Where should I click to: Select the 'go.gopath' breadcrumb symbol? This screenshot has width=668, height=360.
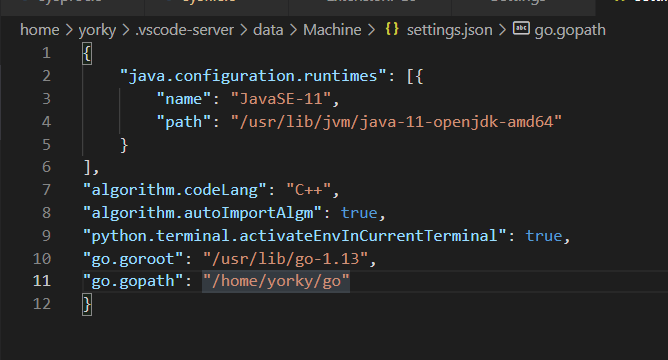570,30
